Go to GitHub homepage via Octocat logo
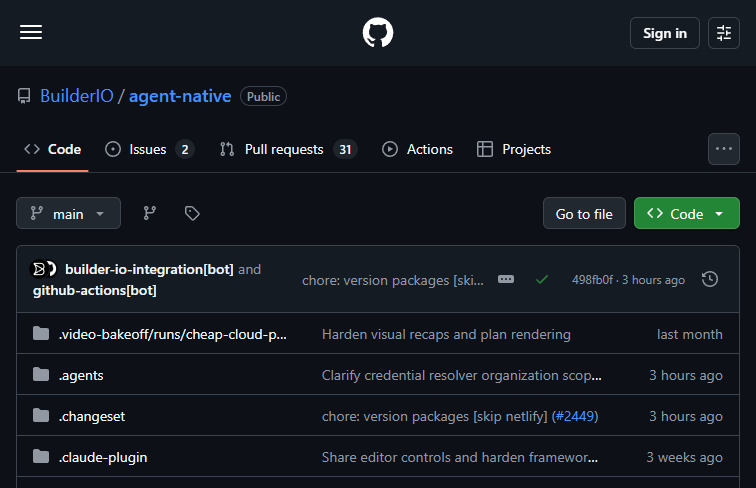The height and width of the screenshot is (488, 756). point(378,32)
